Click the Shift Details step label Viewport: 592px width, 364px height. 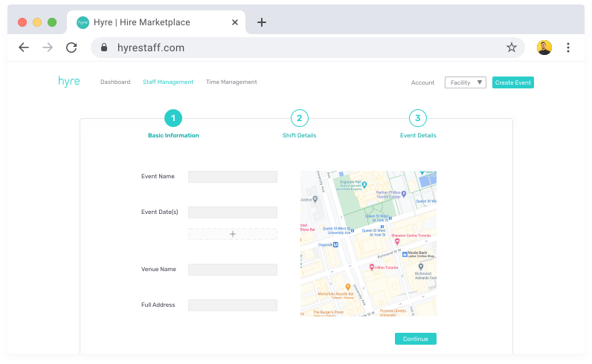(x=300, y=135)
